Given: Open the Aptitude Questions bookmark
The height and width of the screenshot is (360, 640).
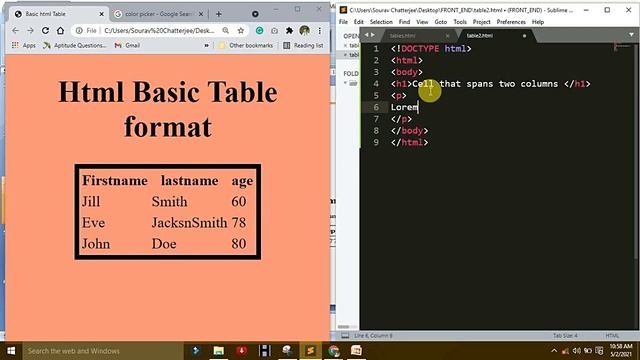Looking at the screenshot, I should tap(75, 45).
